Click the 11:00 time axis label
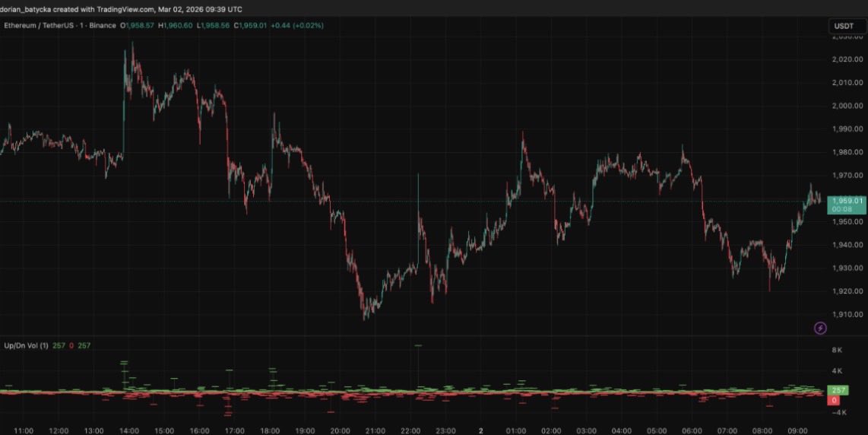This screenshot has width=868, height=435. pos(24,430)
